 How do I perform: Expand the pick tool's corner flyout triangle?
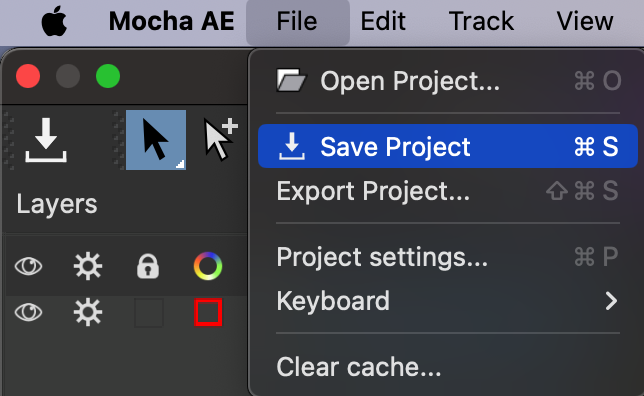(180, 164)
